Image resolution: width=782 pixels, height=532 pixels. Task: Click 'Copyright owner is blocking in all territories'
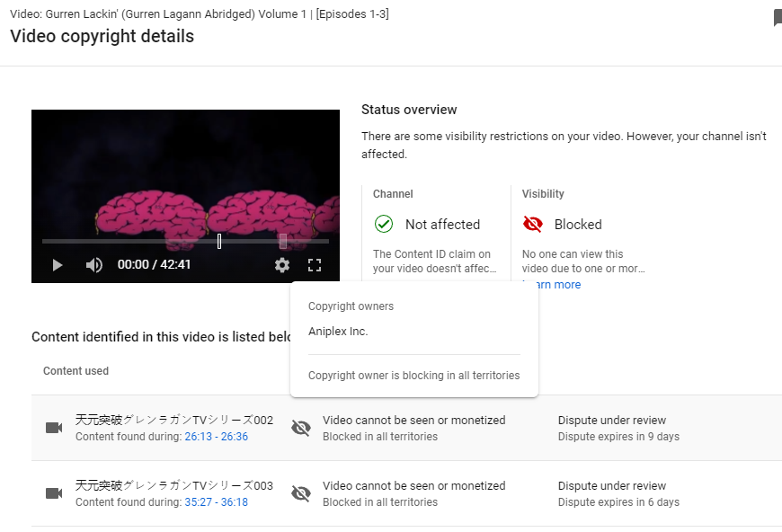pos(414,376)
